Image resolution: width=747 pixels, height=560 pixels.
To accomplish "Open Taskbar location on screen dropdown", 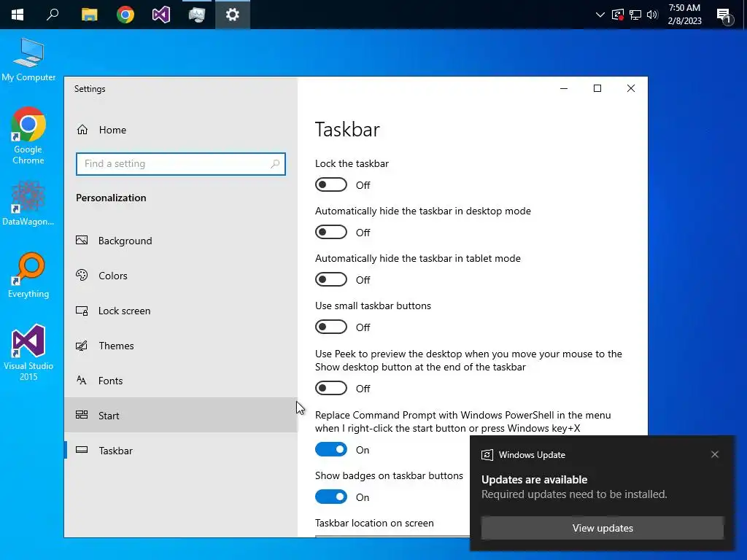I will (392, 536).
